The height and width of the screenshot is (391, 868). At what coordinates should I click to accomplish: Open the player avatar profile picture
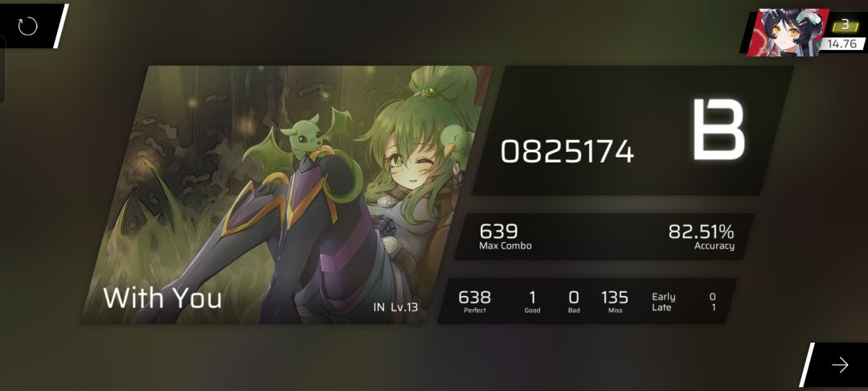(x=788, y=32)
